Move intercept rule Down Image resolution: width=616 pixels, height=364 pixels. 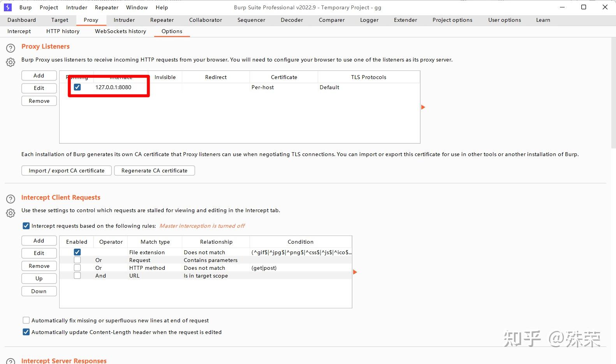[39, 291]
